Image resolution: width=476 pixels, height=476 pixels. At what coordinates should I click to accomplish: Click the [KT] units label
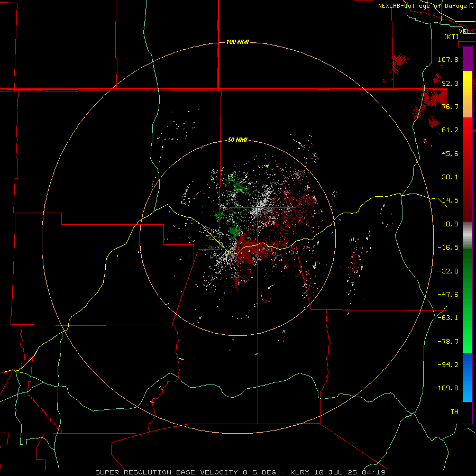[x=451, y=36]
